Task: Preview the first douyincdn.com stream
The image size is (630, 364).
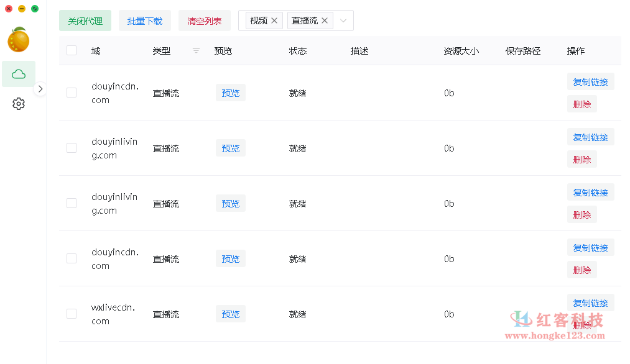Action: 231,93
